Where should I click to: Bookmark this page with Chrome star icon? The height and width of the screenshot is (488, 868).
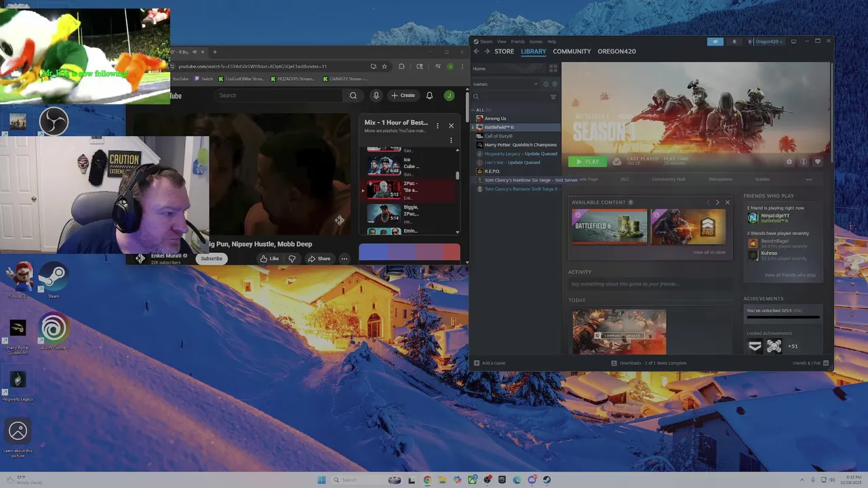click(x=384, y=66)
